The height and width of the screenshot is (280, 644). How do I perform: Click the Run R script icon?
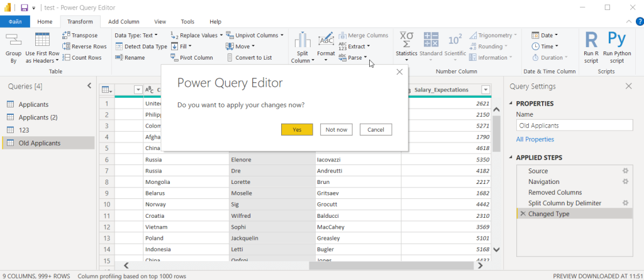(x=591, y=40)
